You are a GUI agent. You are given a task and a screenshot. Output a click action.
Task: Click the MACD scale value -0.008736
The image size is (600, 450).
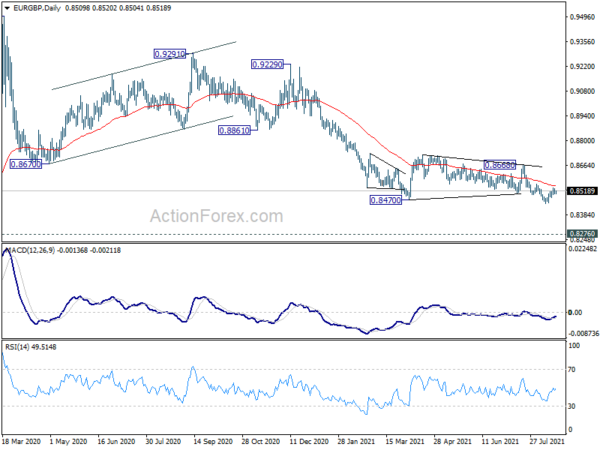[583, 334]
